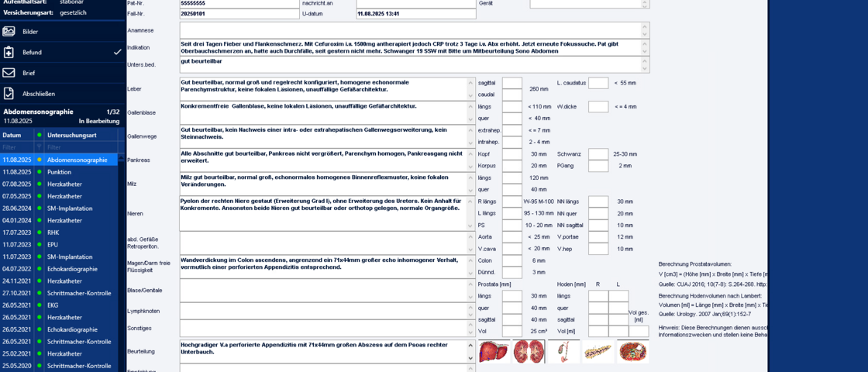Click the abdominal cross-section image
868x372 pixels.
pos(633,352)
